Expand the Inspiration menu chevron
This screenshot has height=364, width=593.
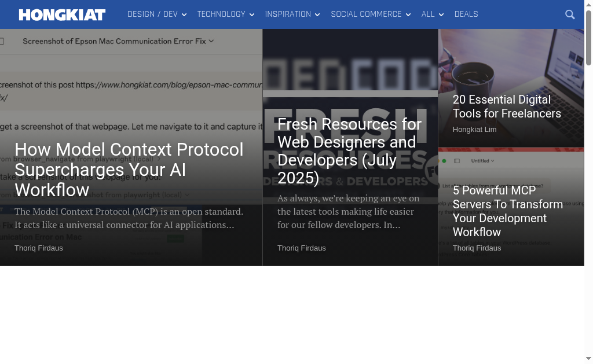317,14
